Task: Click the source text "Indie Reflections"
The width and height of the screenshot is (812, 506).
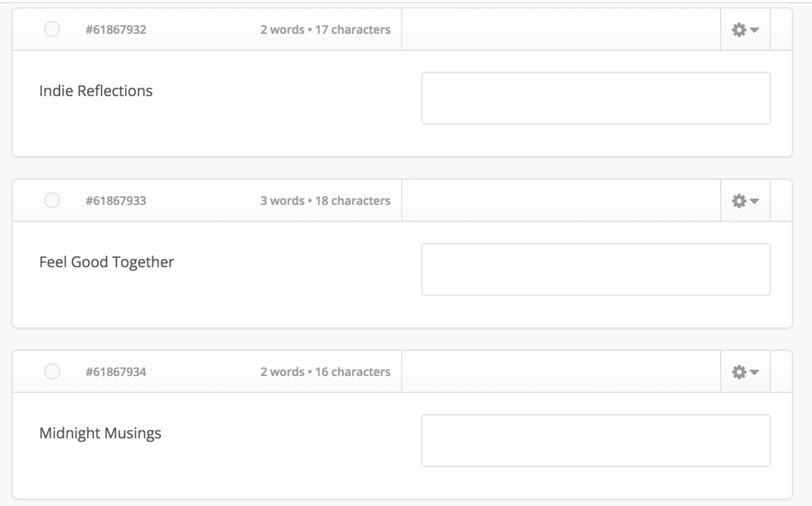Action: pyautogui.click(x=96, y=91)
